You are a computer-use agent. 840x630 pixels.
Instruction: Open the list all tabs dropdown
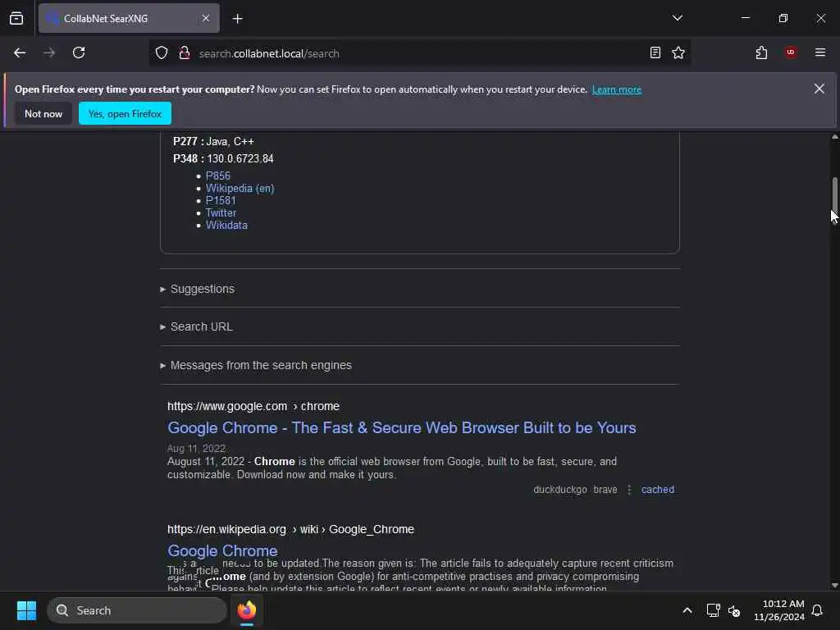(677, 18)
